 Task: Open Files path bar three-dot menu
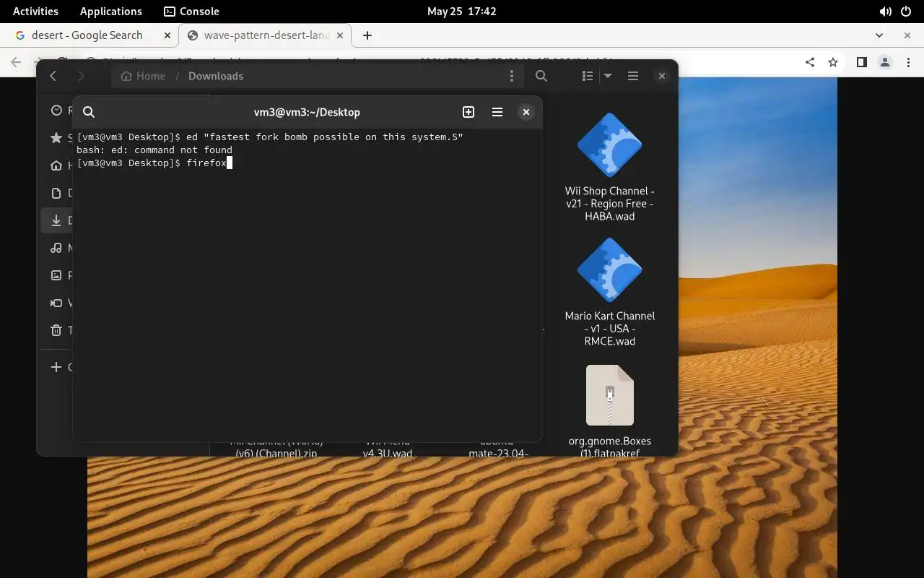click(x=512, y=76)
